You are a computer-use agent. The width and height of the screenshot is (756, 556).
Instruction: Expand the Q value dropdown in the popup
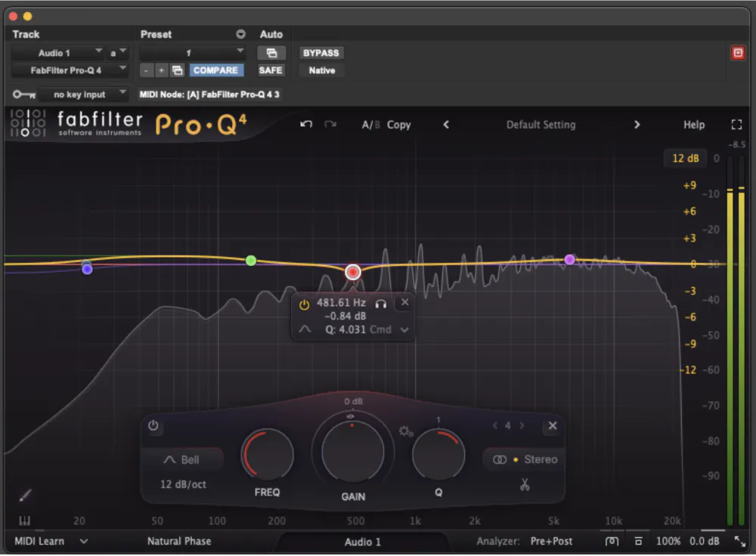tap(404, 329)
